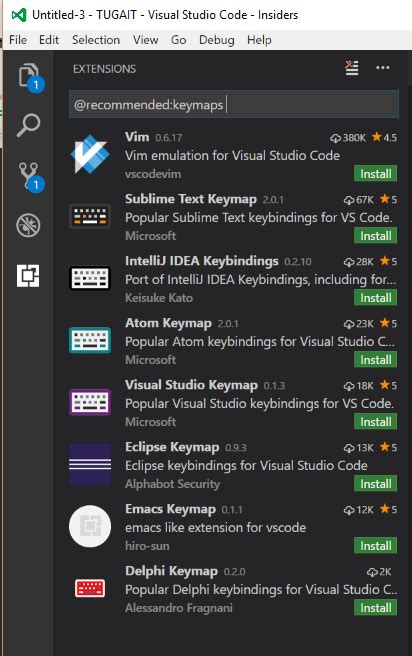This screenshot has height=656, width=412.
Task: Click the Keisuke Kato publisher name
Action: click(159, 298)
